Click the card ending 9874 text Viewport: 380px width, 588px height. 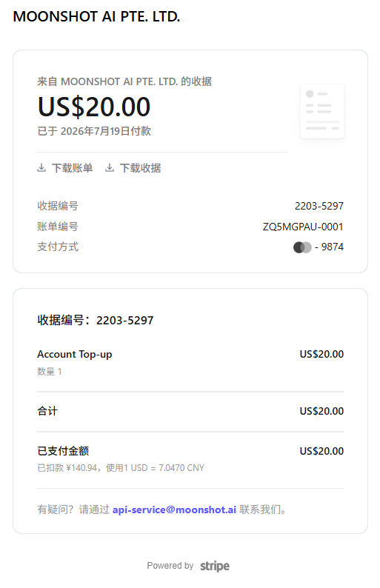pyautogui.click(x=329, y=247)
